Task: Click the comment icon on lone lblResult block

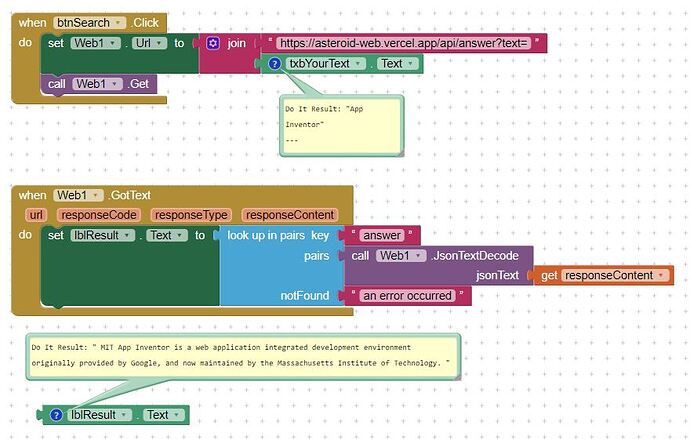Action: pos(56,415)
